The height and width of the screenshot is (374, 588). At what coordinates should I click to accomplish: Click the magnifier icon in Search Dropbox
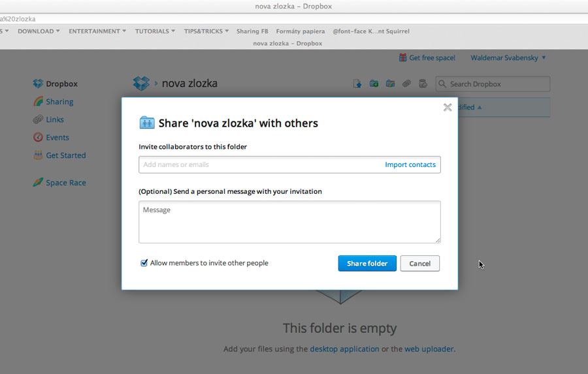(442, 84)
